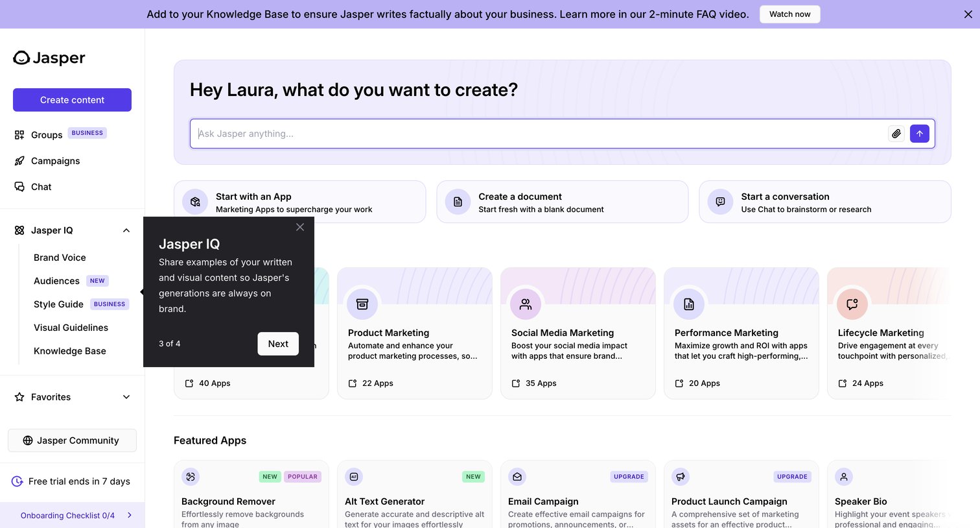Expand the Favorites section chevron
The image size is (980, 528).
click(126, 397)
